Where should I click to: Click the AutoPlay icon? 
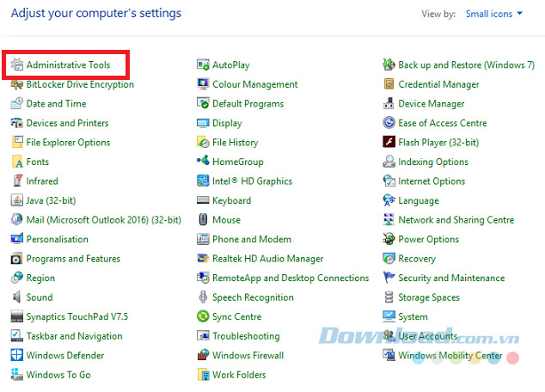[x=203, y=64]
